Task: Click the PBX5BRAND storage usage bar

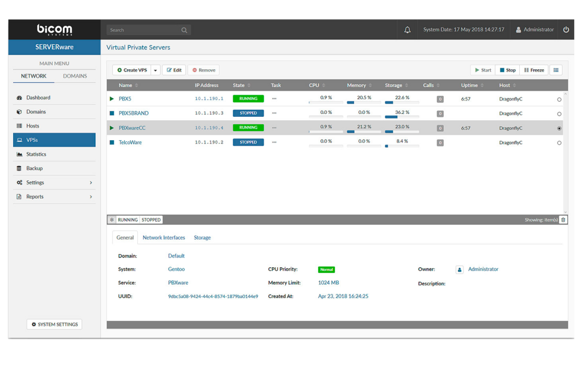Action: (x=402, y=117)
